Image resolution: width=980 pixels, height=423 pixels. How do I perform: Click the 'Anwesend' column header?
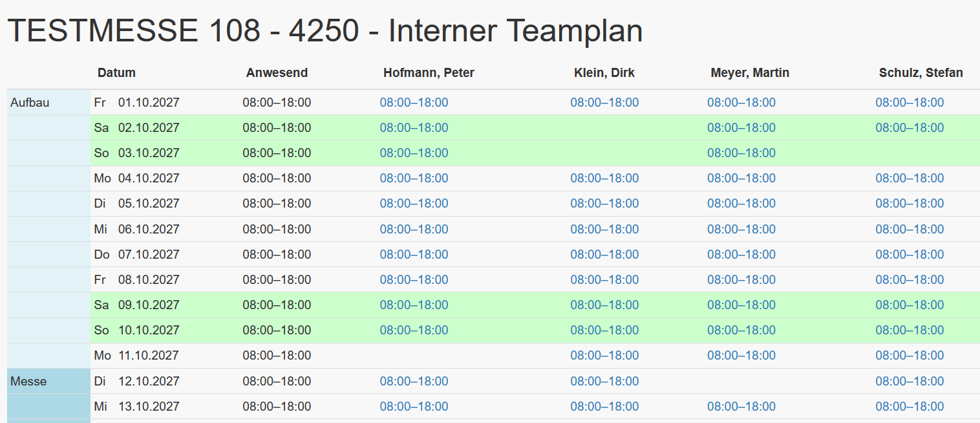click(x=277, y=72)
